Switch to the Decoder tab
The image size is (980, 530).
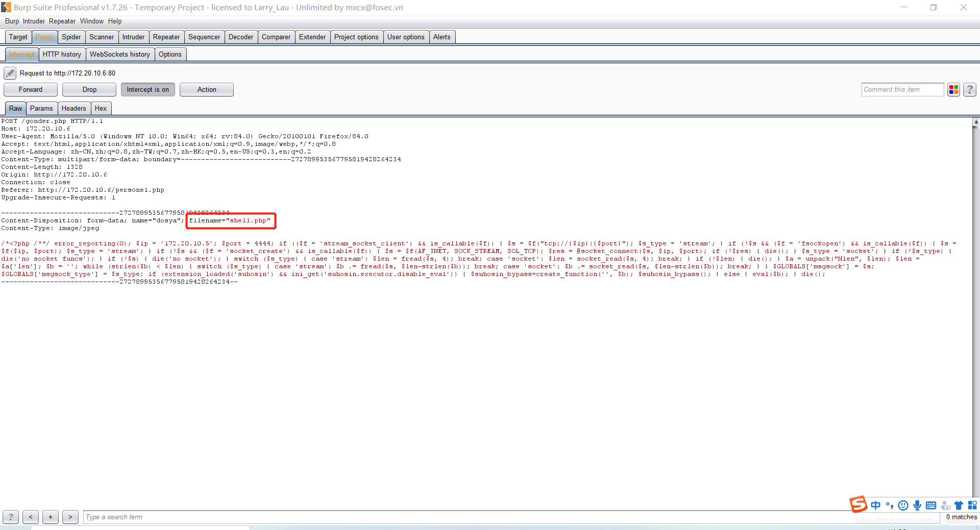coord(241,37)
